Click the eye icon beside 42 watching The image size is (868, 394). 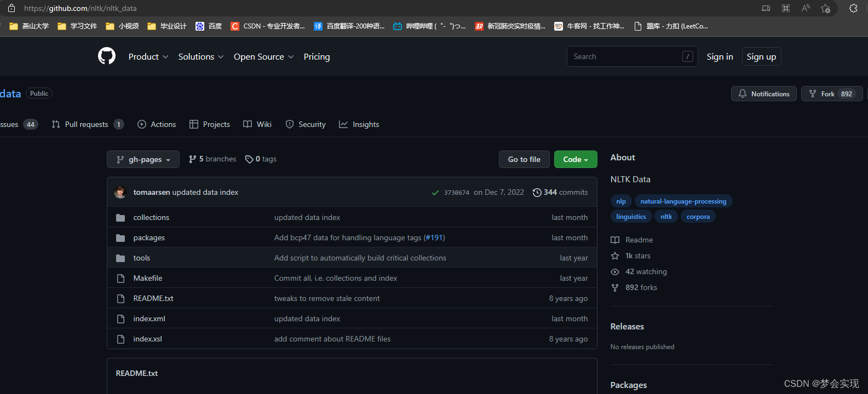coord(615,272)
